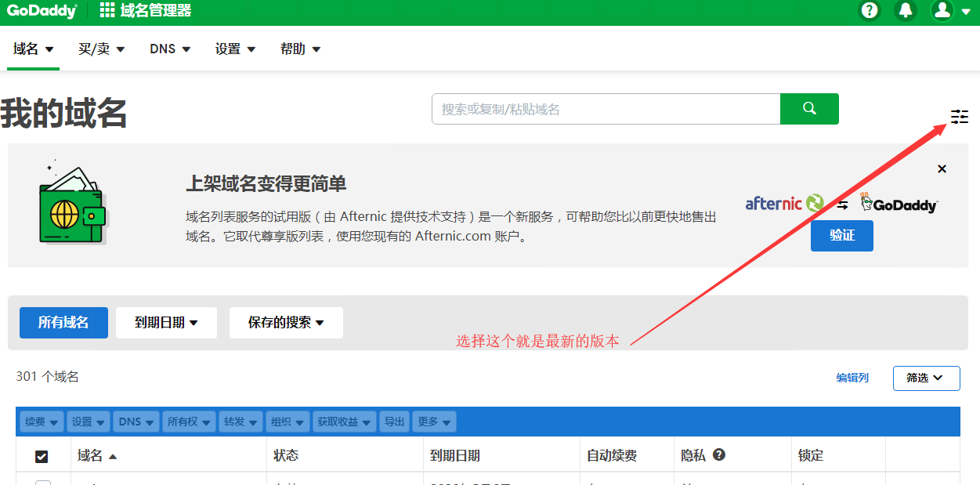
Task: Open the 获取收益 toolbar dropdown
Action: coord(345,422)
